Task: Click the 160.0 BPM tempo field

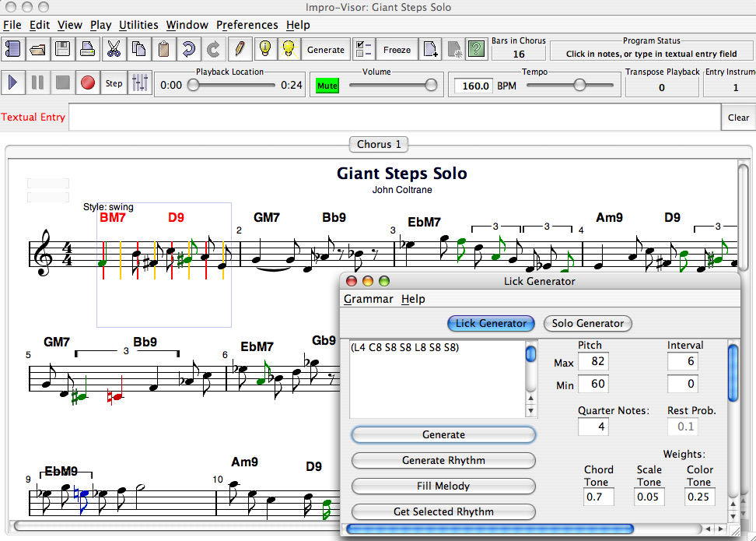Action: pos(474,86)
